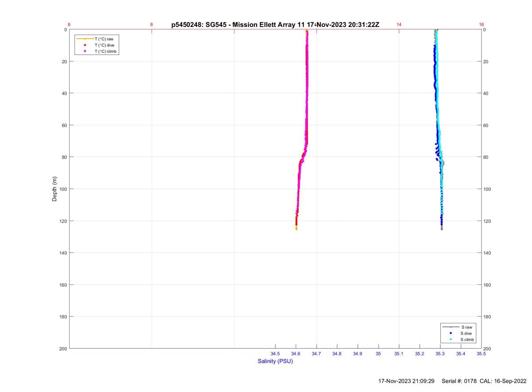Click the 35.2 salinity tick label
532x392 pixels.
(419, 354)
